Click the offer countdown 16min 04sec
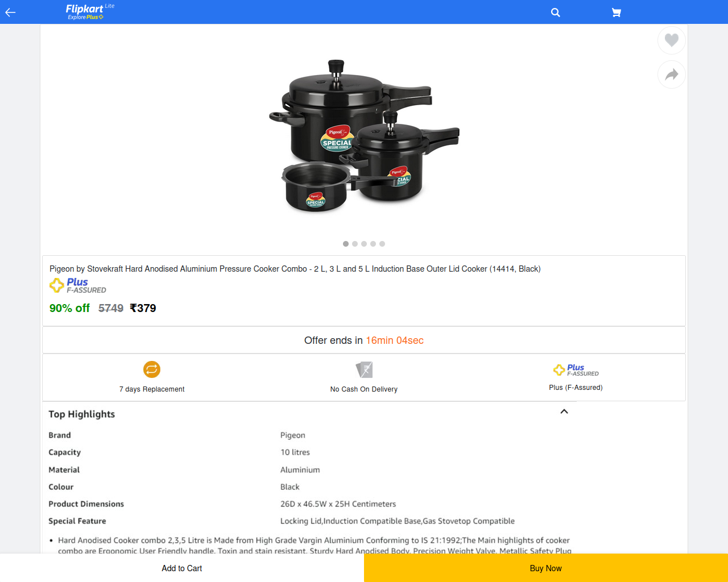728x582 pixels. pyautogui.click(x=395, y=340)
